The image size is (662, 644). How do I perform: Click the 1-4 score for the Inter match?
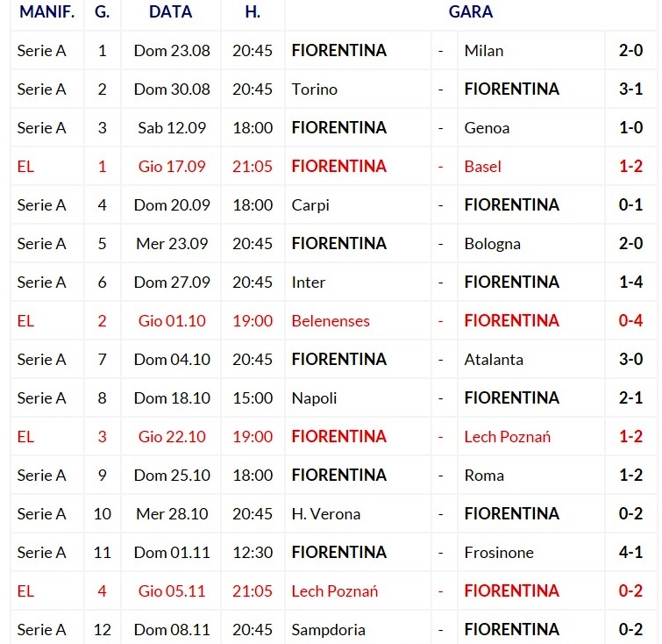tap(630, 283)
